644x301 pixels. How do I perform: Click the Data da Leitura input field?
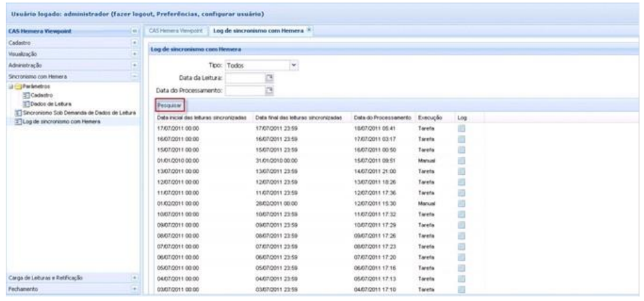pos(244,78)
